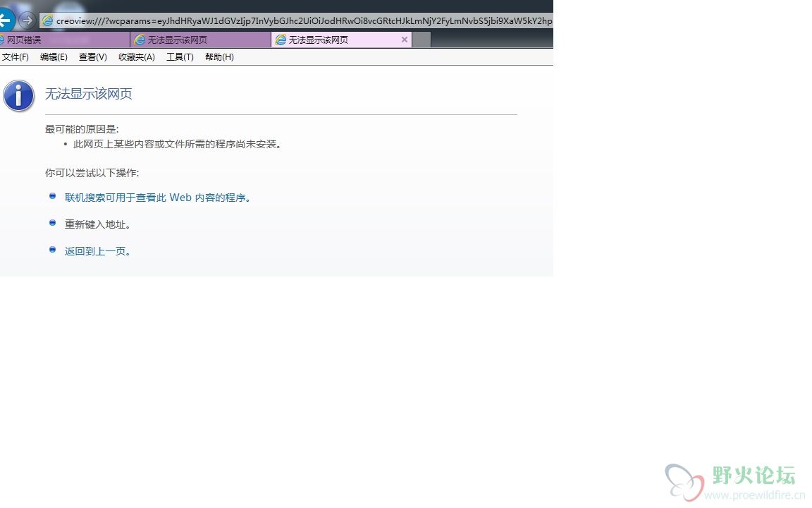Open the 收藏夹(A) menu

[x=137, y=57]
